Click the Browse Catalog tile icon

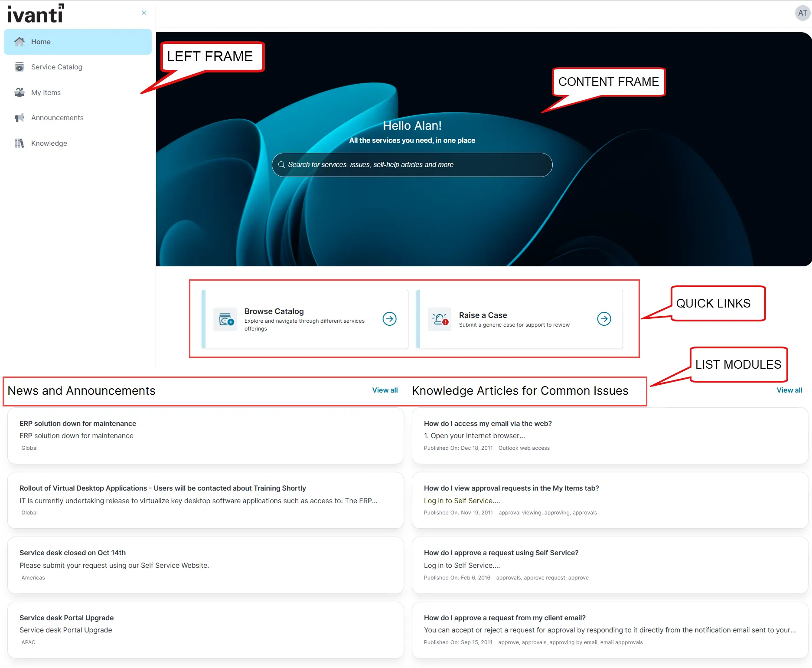[x=225, y=319]
